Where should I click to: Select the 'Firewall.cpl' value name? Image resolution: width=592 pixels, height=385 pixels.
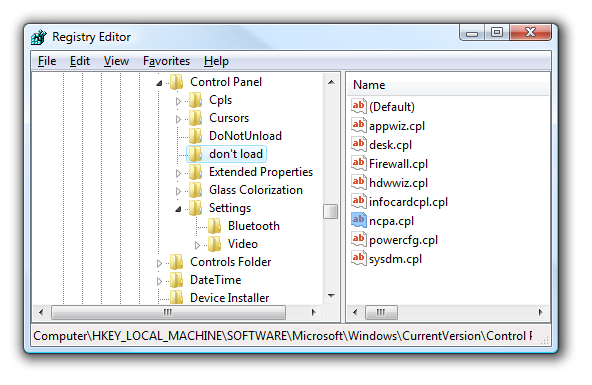(398, 164)
